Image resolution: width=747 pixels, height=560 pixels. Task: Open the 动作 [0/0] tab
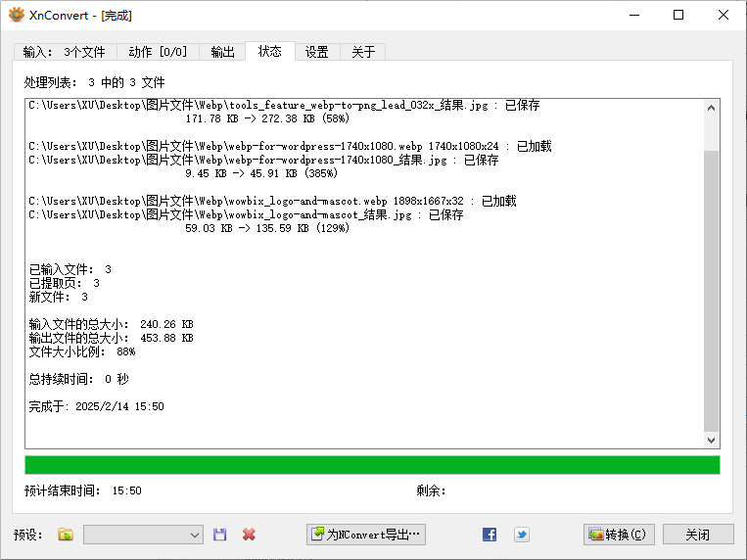[157, 52]
